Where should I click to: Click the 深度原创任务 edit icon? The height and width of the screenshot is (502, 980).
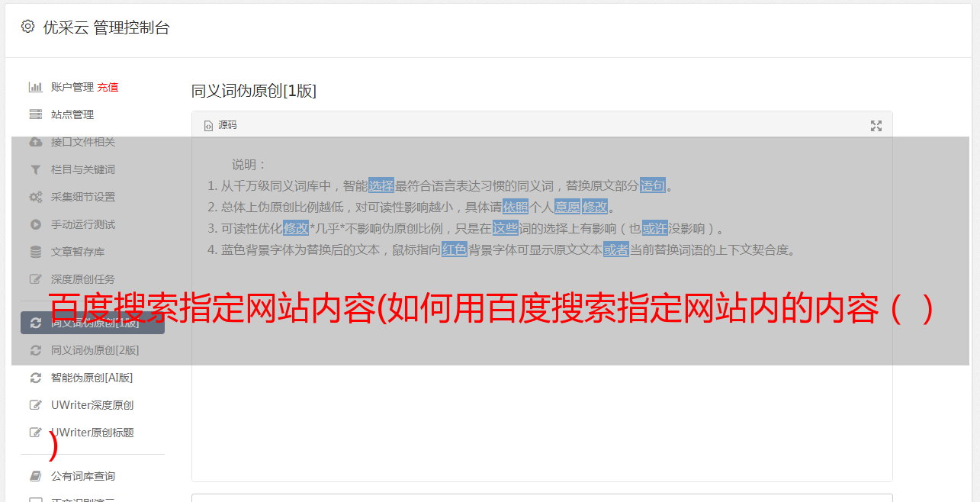point(35,279)
